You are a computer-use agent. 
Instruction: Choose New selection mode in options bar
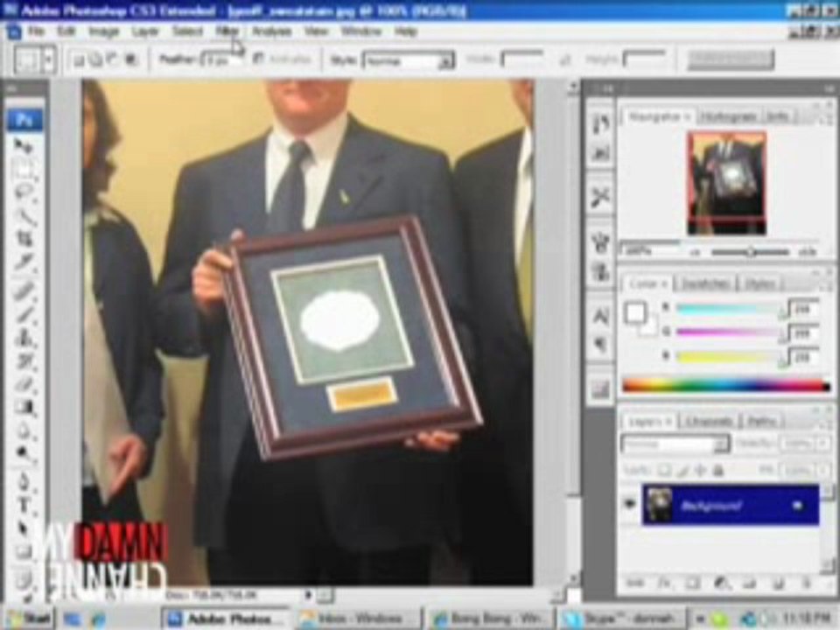(x=79, y=60)
